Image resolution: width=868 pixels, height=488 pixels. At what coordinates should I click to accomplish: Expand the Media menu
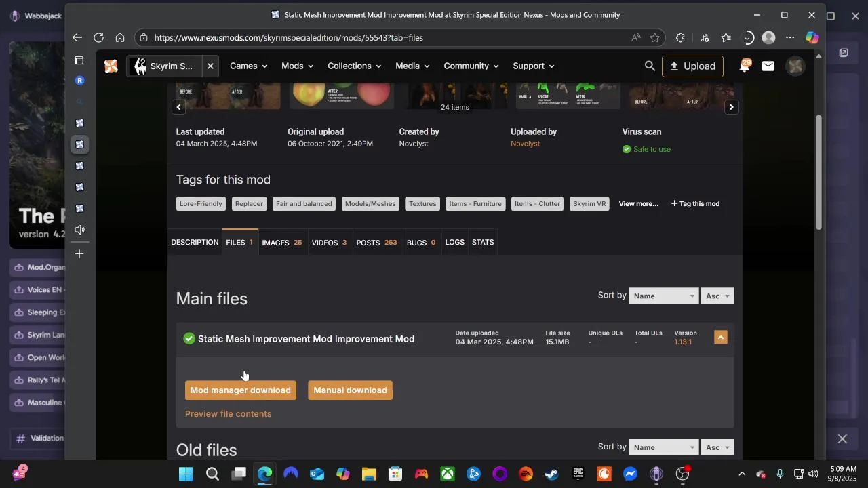click(x=412, y=66)
